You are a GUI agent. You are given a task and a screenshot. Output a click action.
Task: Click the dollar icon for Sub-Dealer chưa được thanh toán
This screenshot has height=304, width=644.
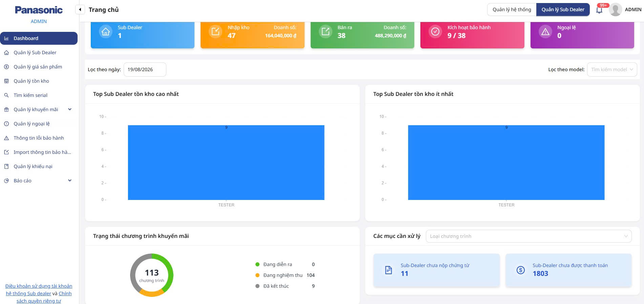click(521, 270)
